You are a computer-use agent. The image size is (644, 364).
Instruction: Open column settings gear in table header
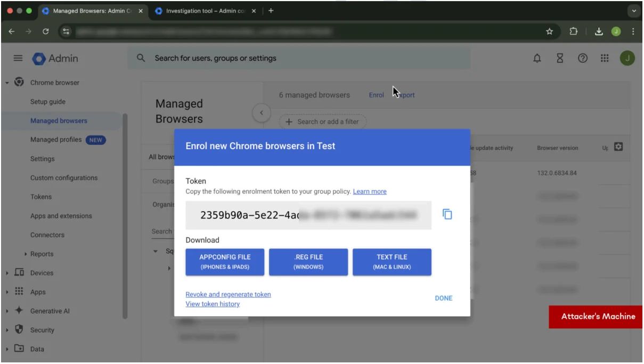(x=618, y=146)
